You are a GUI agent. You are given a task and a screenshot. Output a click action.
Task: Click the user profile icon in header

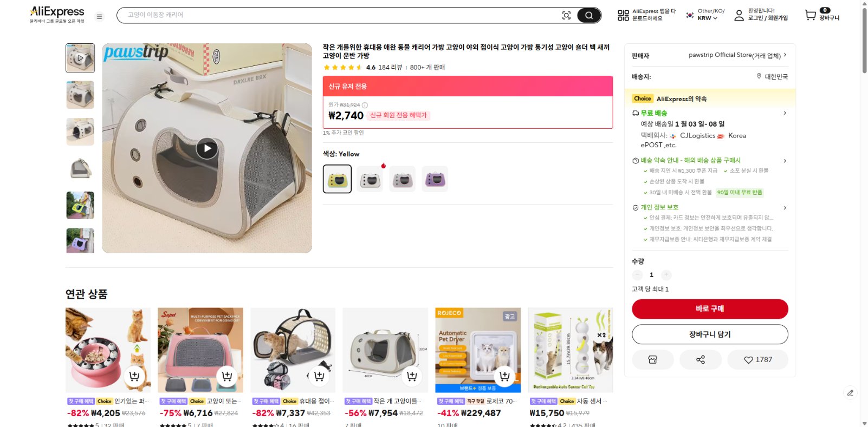click(x=738, y=17)
